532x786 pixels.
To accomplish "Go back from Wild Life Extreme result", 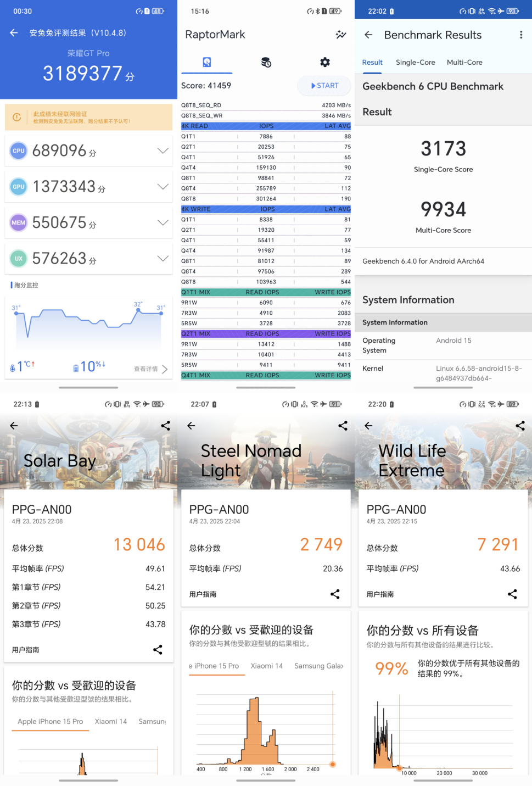I will 368,426.
